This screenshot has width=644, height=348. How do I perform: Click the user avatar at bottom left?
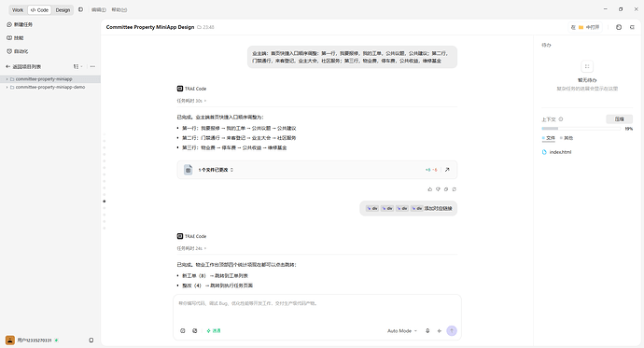pos(10,341)
